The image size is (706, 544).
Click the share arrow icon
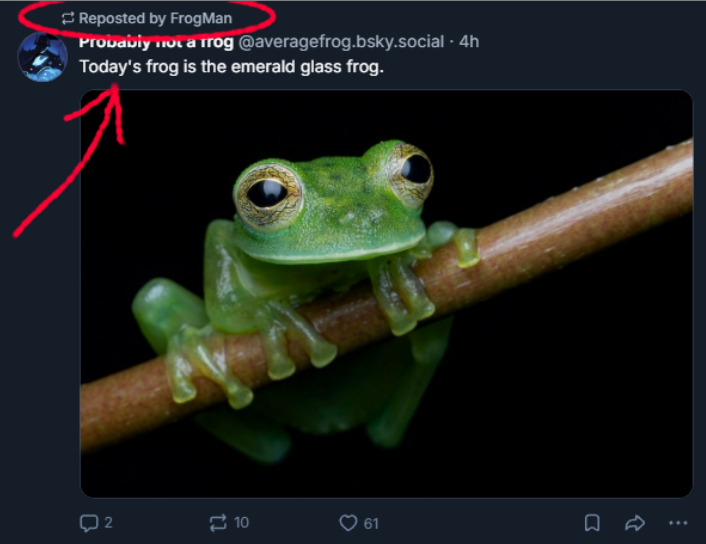[634, 522]
